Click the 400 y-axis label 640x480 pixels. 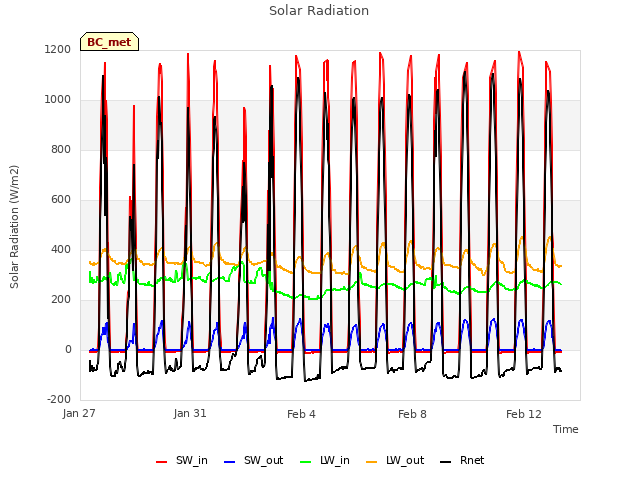coord(61,249)
